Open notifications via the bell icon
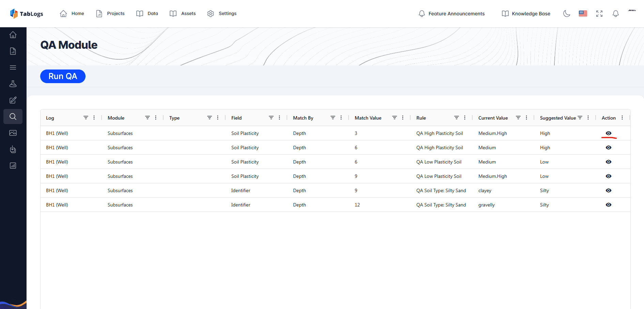The image size is (644, 309). point(616,14)
